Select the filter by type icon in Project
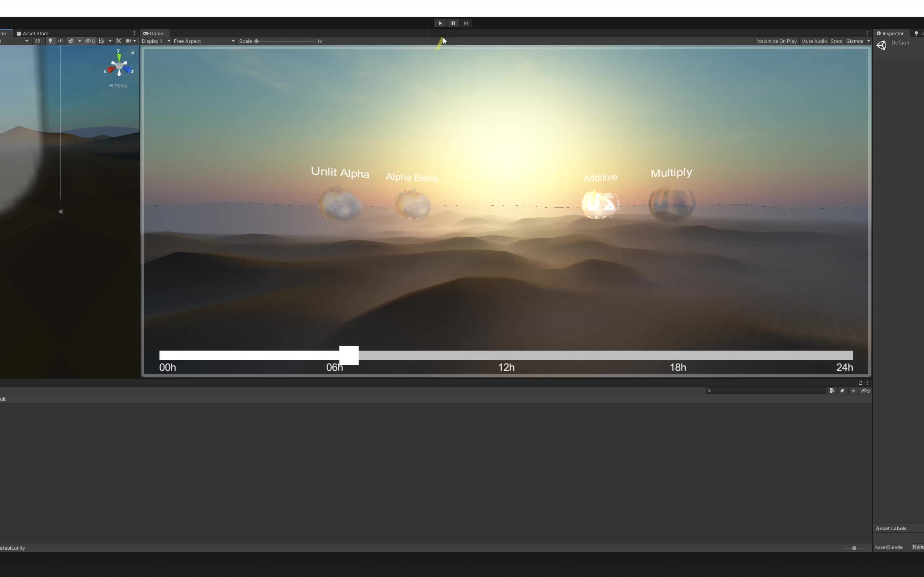The width and height of the screenshot is (924, 577). [832, 391]
